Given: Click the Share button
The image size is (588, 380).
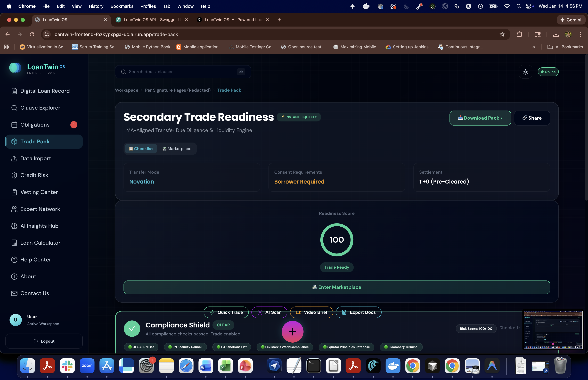Looking at the screenshot, I should [532, 118].
